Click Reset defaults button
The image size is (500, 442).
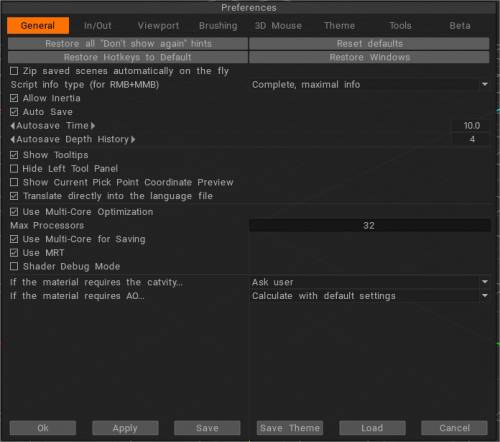pos(369,44)
